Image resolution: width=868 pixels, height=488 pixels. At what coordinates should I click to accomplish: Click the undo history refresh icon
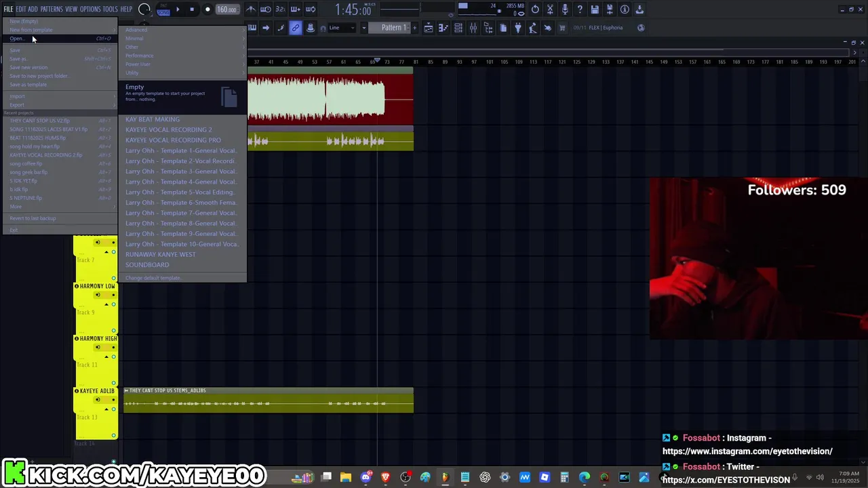tap(535, 9)
